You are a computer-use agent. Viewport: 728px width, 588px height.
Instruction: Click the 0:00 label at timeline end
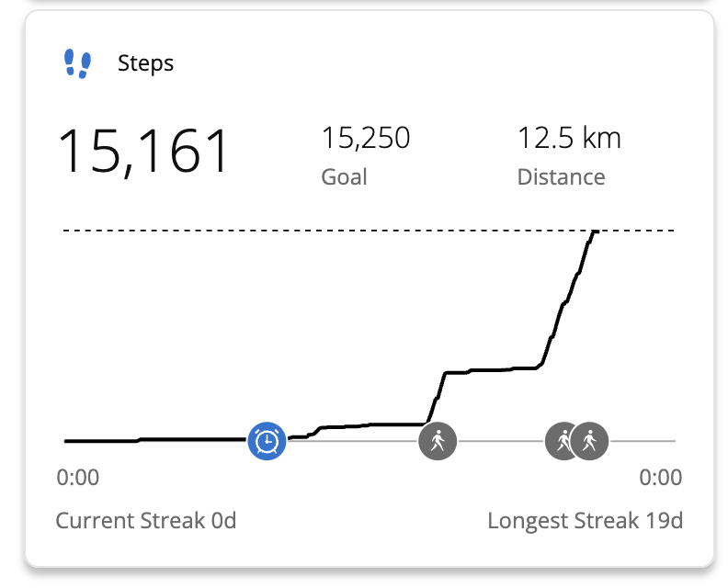(x=661, y=478)
